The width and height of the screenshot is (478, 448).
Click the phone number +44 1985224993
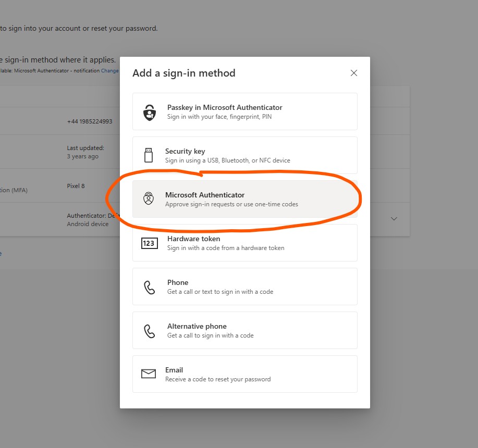[90, 121]
